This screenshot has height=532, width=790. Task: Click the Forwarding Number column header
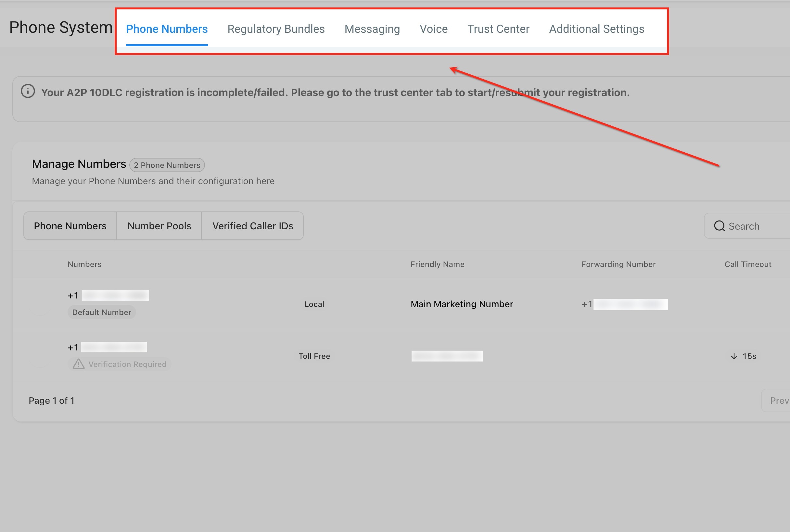coord(618,264)
